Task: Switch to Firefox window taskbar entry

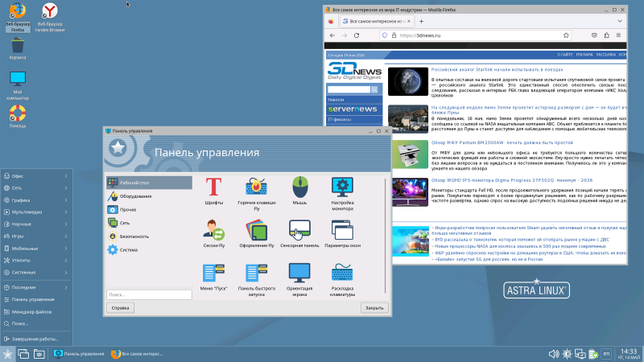Action: click(137, 354)
